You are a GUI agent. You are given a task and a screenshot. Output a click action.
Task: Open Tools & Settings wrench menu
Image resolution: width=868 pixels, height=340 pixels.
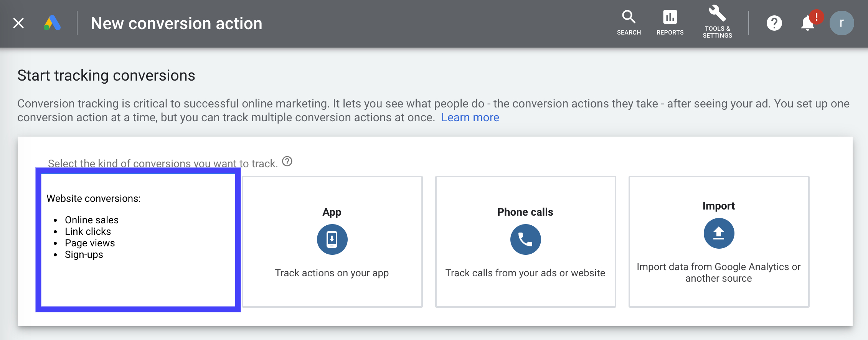click(x=717, y=22)
